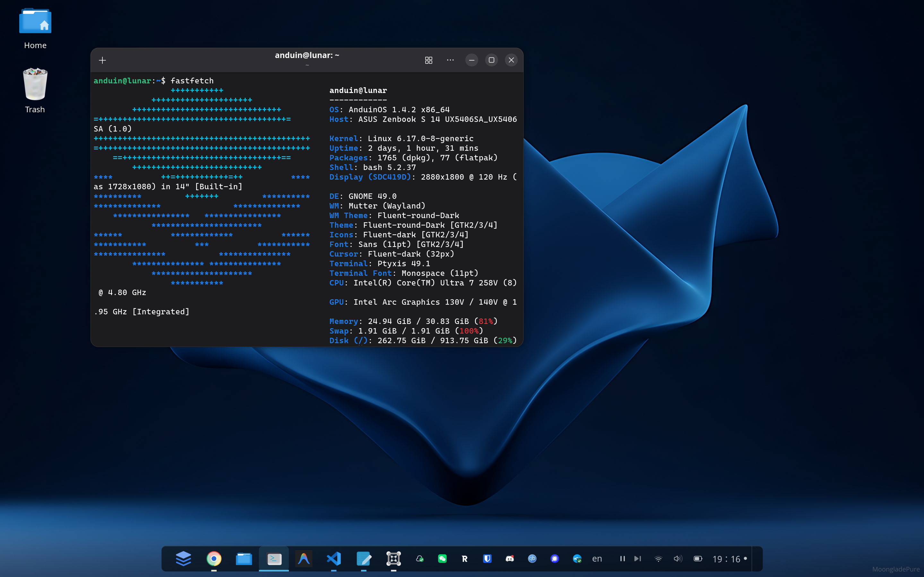The width and height of the screenshot is (924, 577).
Task: Open the Files manager in dock
Action: pos(244,559)
